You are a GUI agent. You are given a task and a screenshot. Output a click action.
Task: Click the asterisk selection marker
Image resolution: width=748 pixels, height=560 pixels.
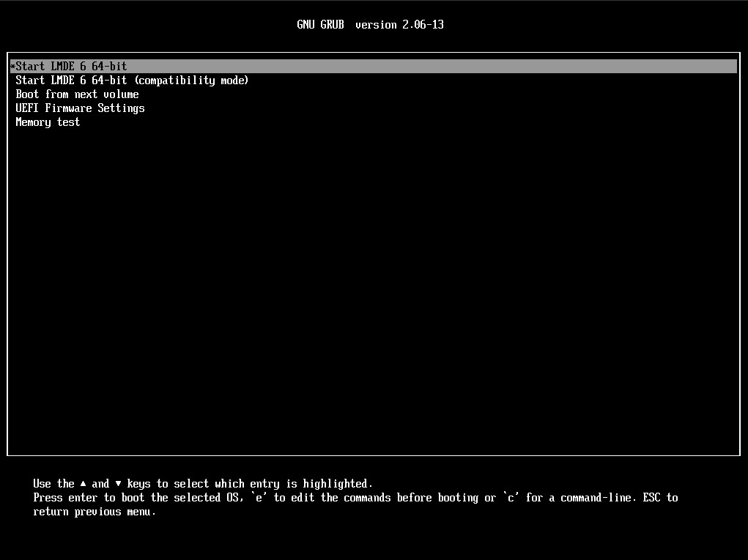pos(12,67)
